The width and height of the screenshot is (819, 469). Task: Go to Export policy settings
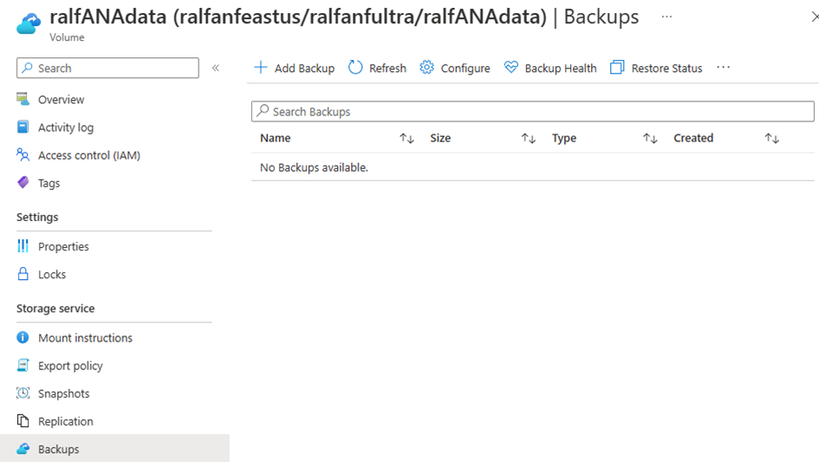70,366
